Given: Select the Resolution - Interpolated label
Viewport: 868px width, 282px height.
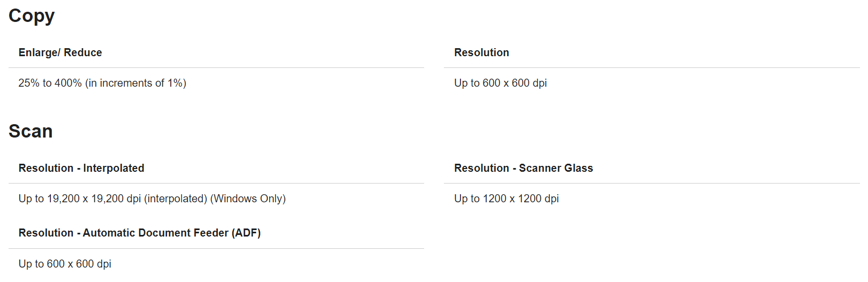Looking at the screenshot, I should (81, 168).
